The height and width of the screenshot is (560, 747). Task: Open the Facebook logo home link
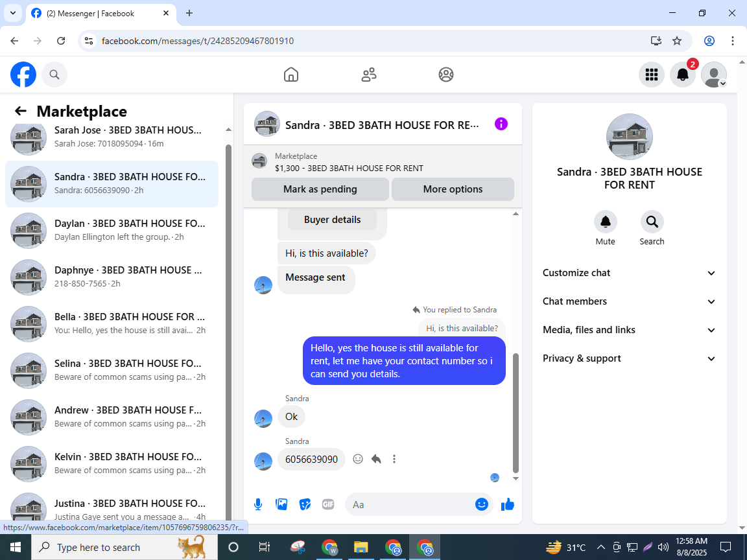click(x=23, y=75)
